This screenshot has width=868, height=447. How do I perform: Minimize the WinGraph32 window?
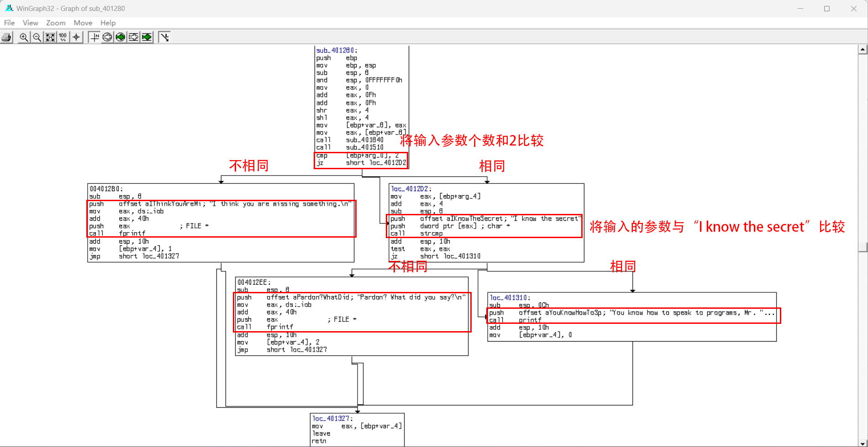pos(800,9)
